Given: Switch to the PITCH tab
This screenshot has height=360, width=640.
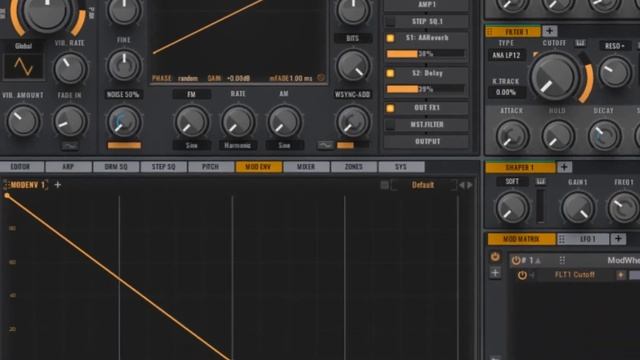Looking at the screenshot, I should [211, 167].
